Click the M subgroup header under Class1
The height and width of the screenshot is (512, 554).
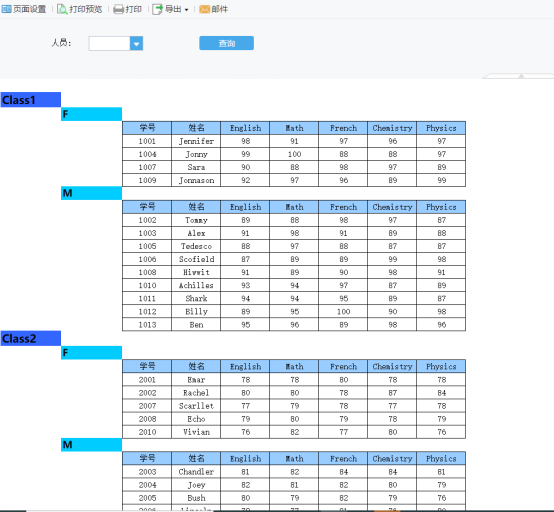click(x=92, y=193)
